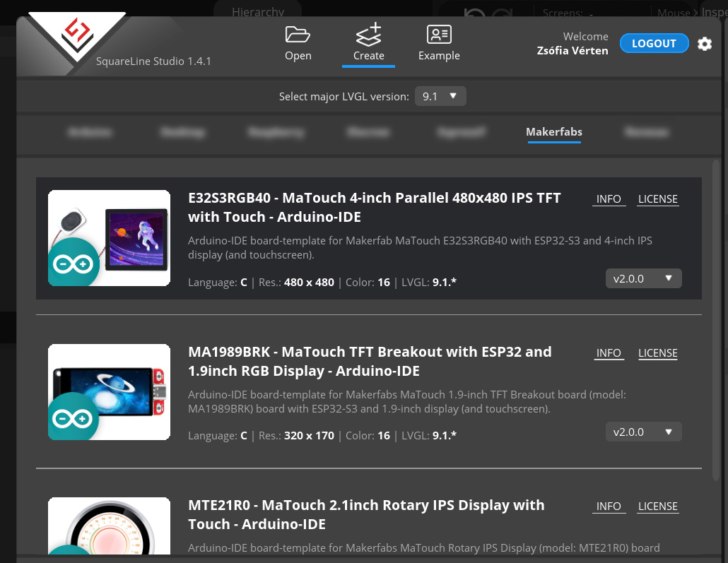Screen dimensions: 728x563
Task: Open LICENSE link for MTE21R0 board
Action: pos(657,506)
